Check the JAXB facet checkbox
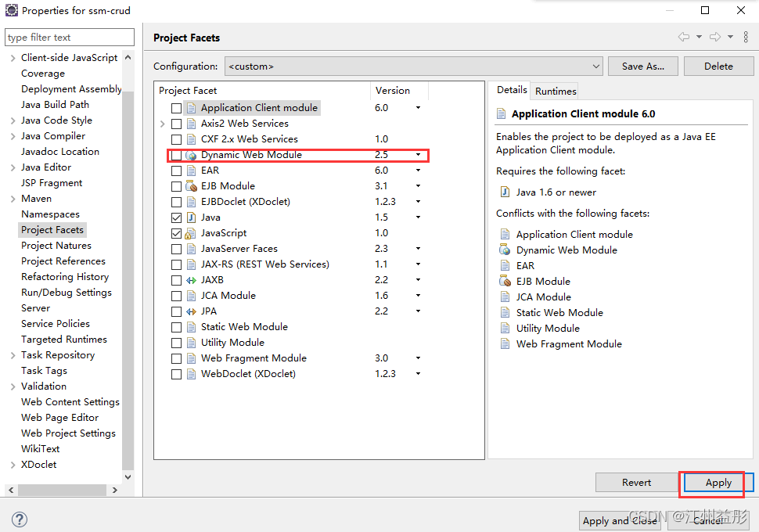Viewport: 759px width, 532px height. coord(176,280)
